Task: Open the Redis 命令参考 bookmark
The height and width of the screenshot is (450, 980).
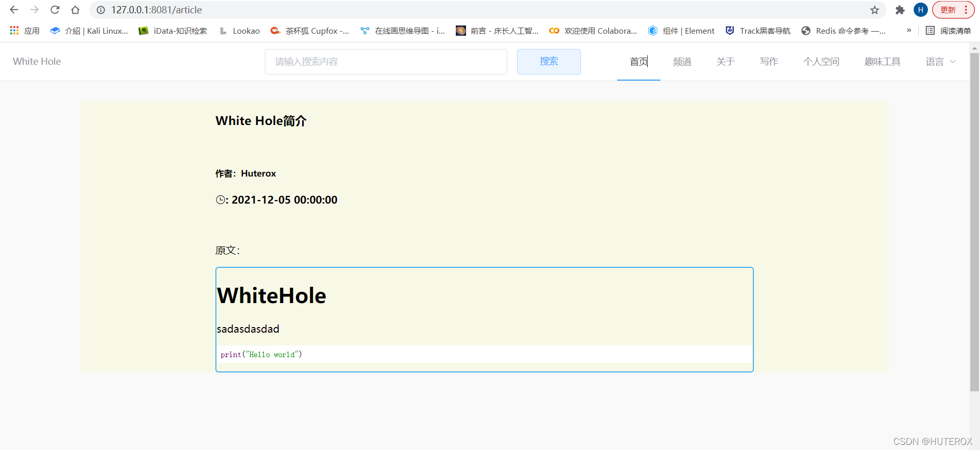Action: point(844,31)
